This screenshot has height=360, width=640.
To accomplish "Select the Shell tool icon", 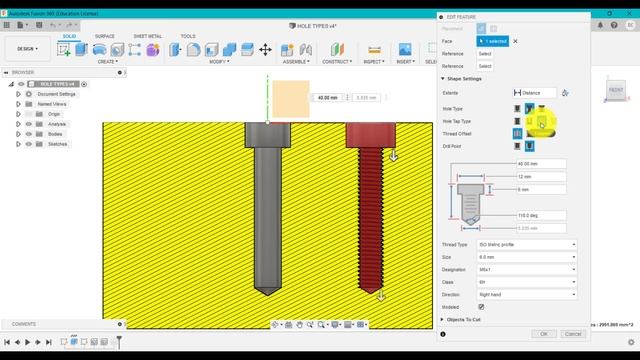I will 211,50.
